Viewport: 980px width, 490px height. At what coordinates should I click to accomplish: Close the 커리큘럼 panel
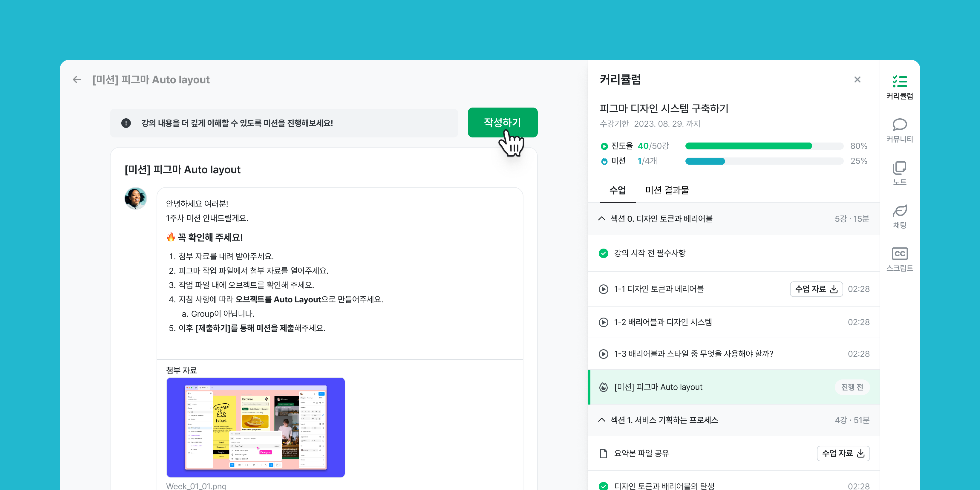tap(857, 79)
